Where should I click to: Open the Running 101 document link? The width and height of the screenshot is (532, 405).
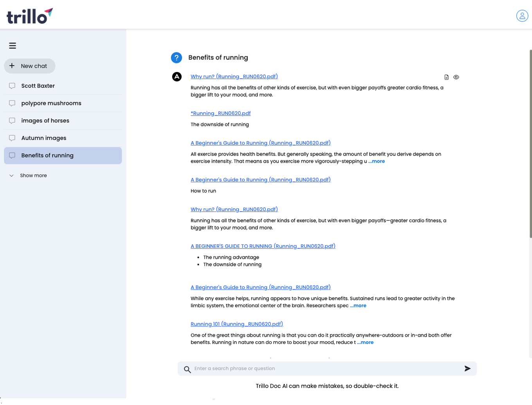237,324
